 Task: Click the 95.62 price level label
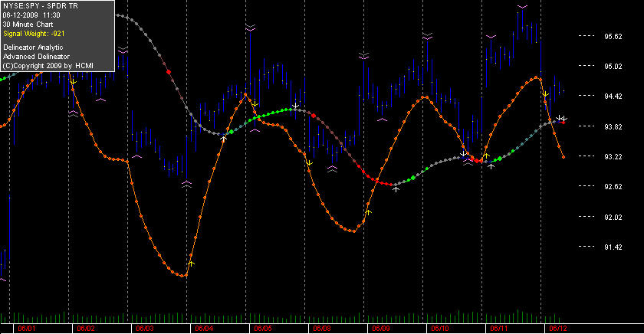[x=613, y=37]
